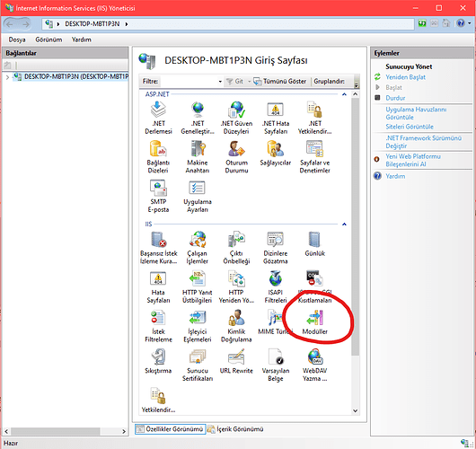
Task: Click Yeni Web Platformu Bileşenlerini Al
Action: [413, 160]
